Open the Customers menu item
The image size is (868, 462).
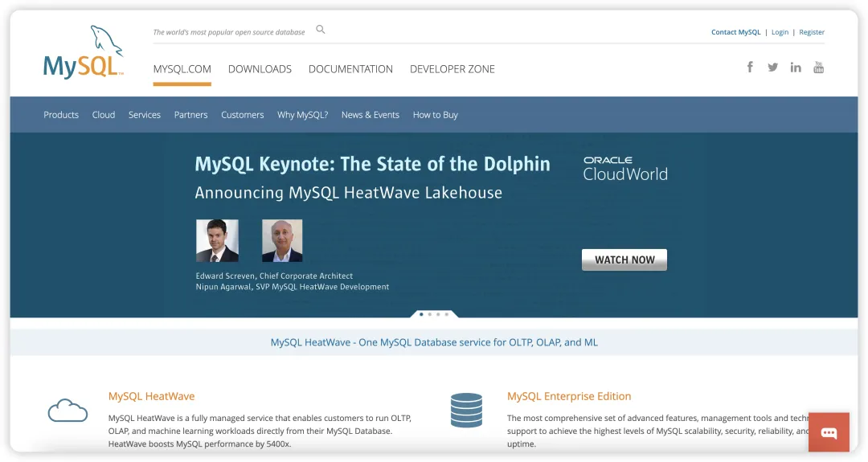tap(243, 115)
